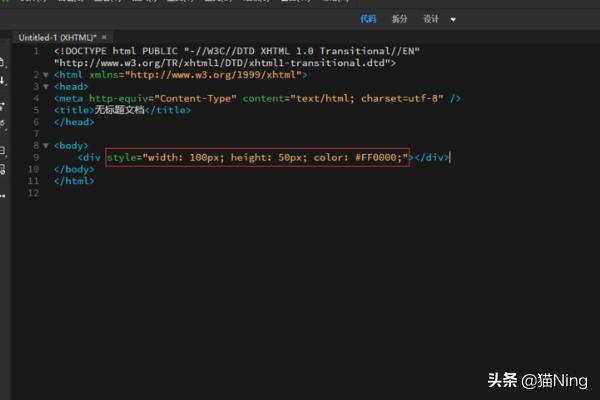Open the dropdown arrow next to 设计
600x400 pixels.
[x=453, y=20]
